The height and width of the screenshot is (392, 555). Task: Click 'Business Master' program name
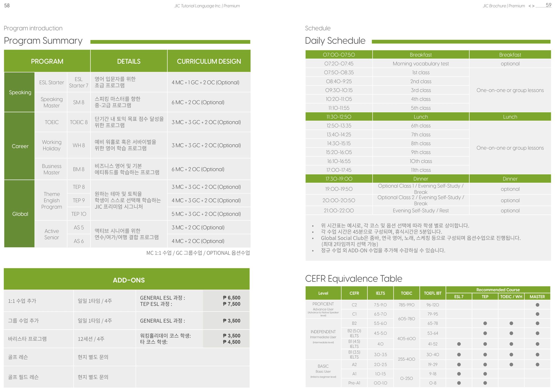(52, 169)
